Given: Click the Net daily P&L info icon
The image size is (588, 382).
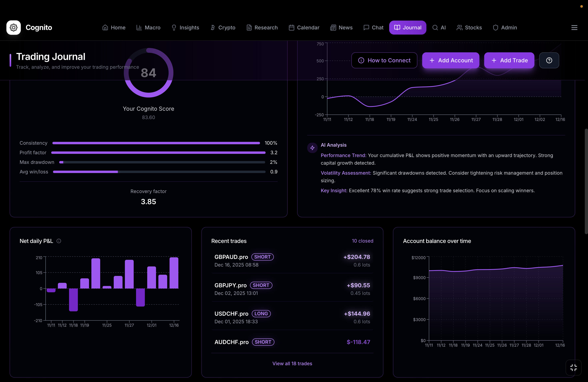Looking at the screenshot, I should (59, 241).
